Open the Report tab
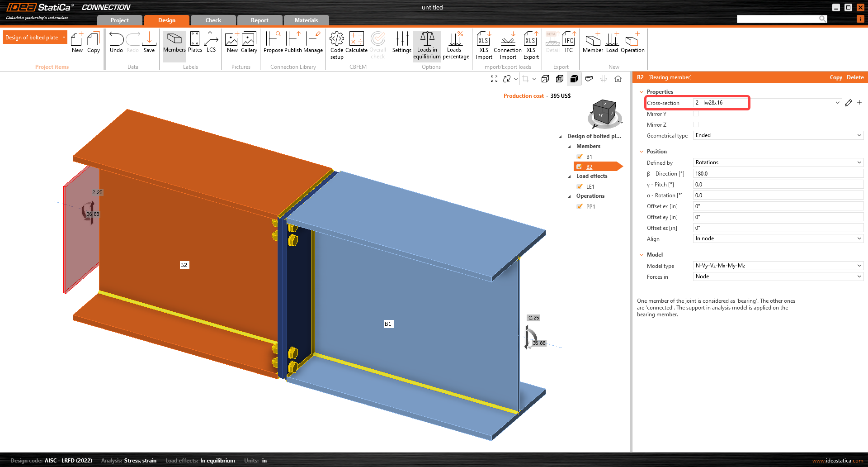The width and height of the screenshot is (868, 467). tap(260, 20)
